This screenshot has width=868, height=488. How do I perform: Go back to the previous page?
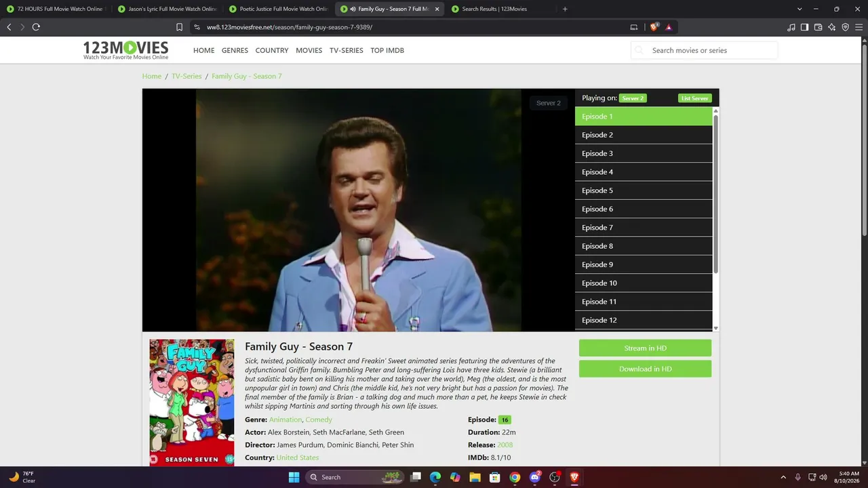9,27
